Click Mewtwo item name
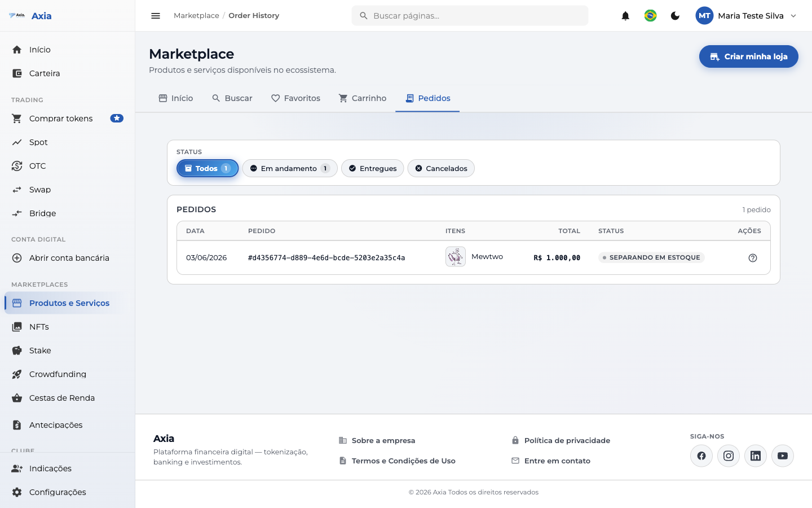This screenshot has height=508, width=812. (487, 257)
